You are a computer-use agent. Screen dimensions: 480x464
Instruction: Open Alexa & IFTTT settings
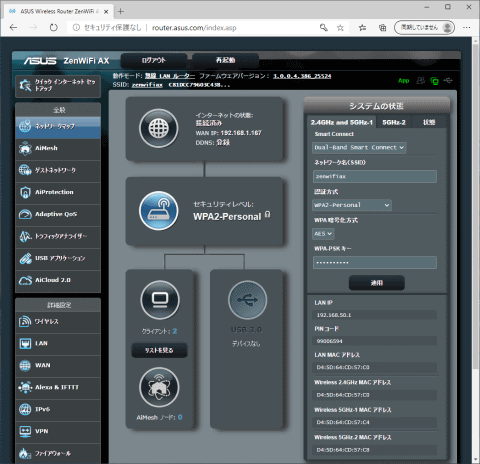tap(58, 388)
